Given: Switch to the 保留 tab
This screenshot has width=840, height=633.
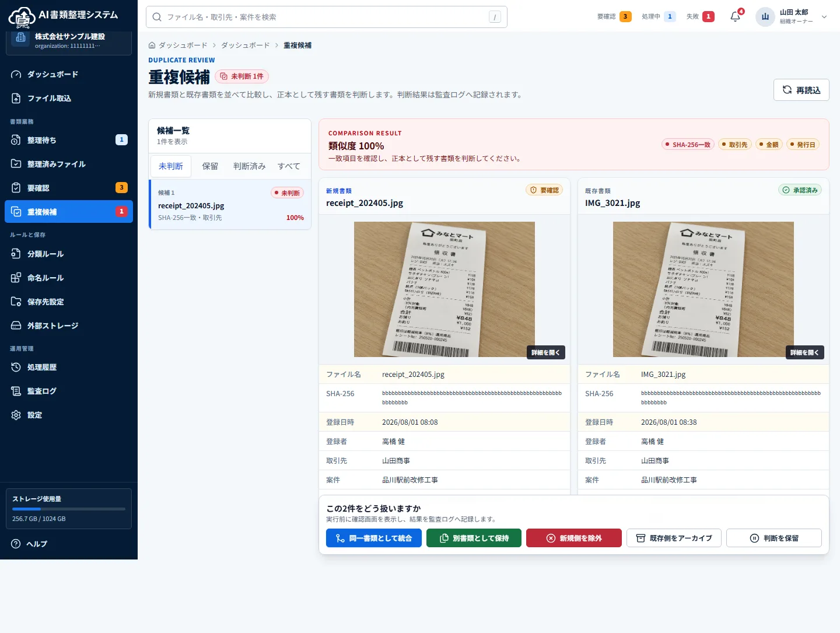Looking at the screenshot, I should pos(210,166).
